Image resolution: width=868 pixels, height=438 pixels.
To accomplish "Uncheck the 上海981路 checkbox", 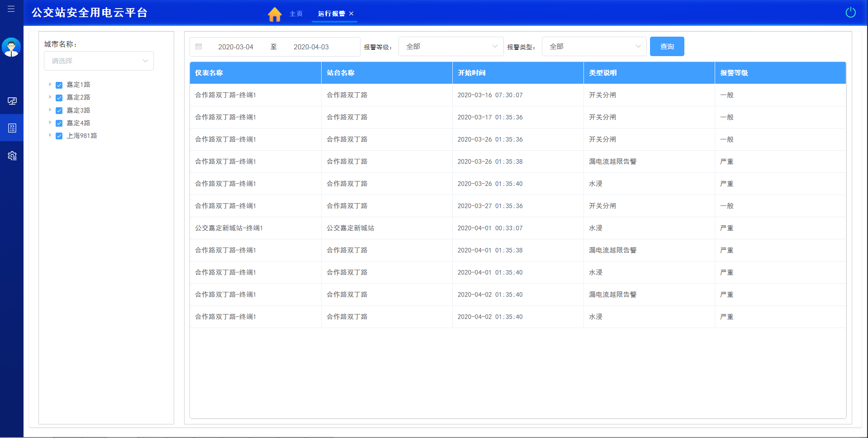I will pos(59,136).
